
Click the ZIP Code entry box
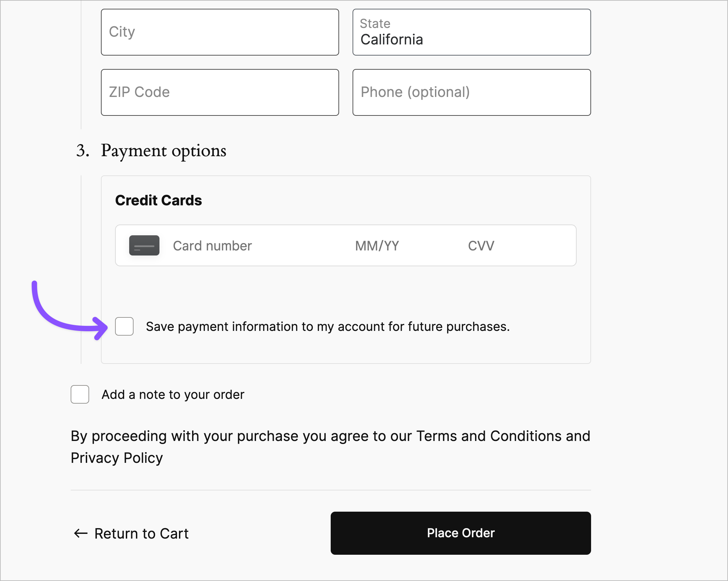click(219, 92)
